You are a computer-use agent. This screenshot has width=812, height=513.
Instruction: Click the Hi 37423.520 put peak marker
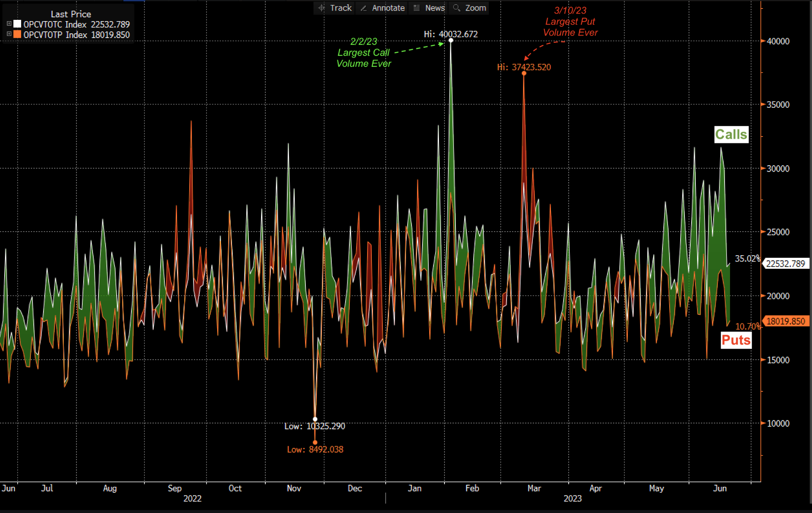524,74
